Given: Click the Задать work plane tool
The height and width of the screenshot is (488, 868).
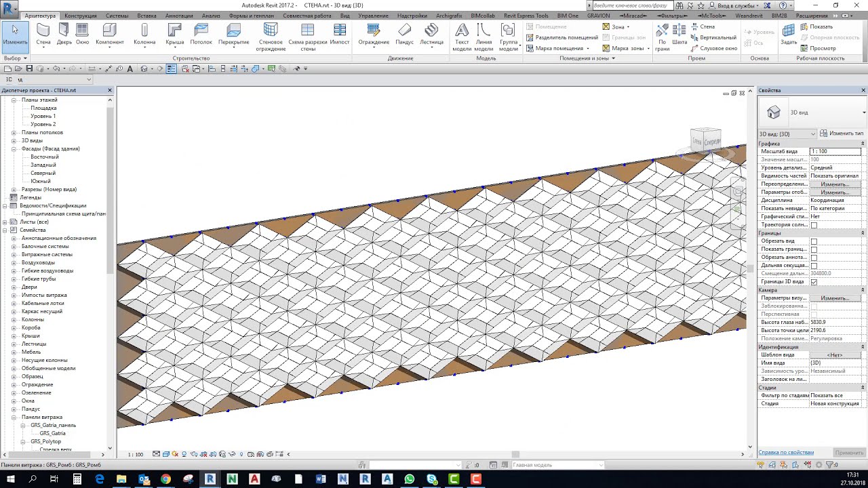Looking at the screenshot, I should point(789,35).
